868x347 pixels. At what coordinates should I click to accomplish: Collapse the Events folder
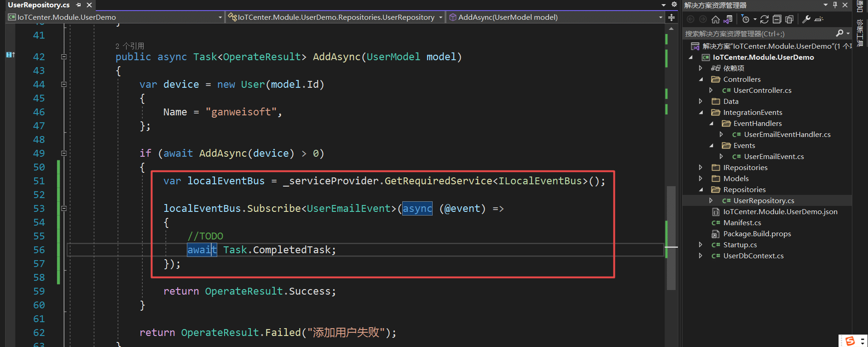[x=712, y=146]
